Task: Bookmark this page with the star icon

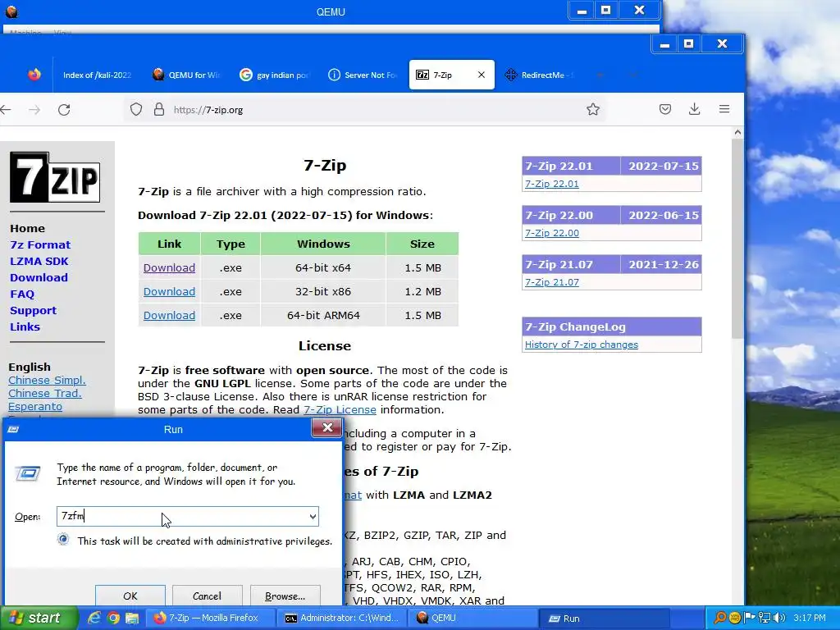Action: click(x=592, y=109)
